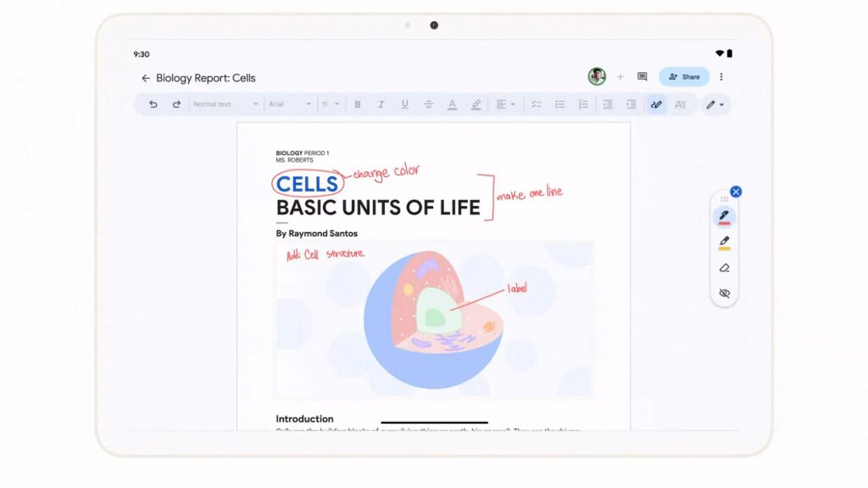Open the user profile avatar
The width and height of the screenshot is (868, 488).
[597, 76]
